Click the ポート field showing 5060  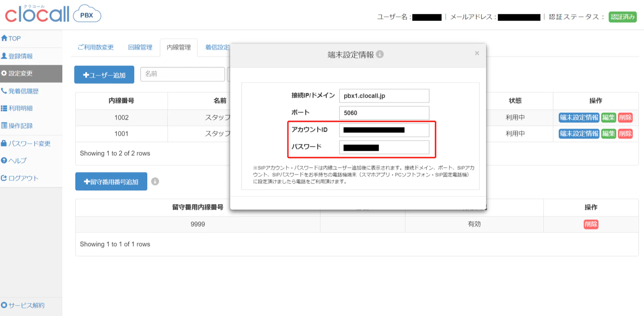384,113
